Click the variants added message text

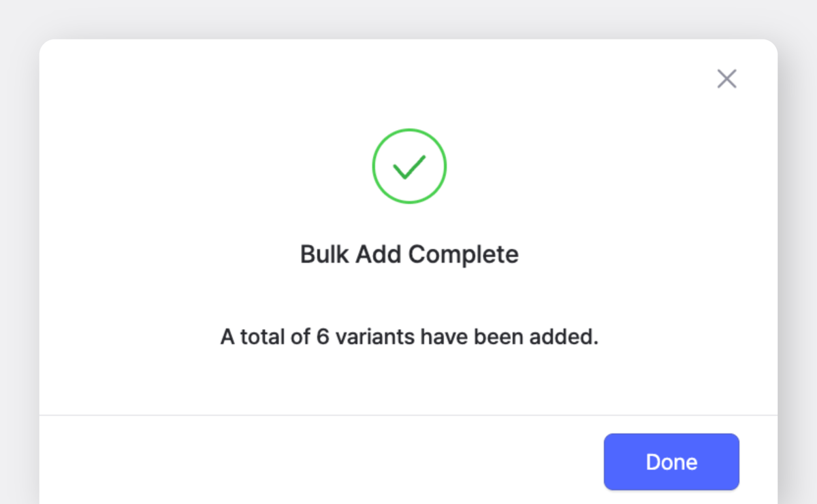(x=408, y=336)
